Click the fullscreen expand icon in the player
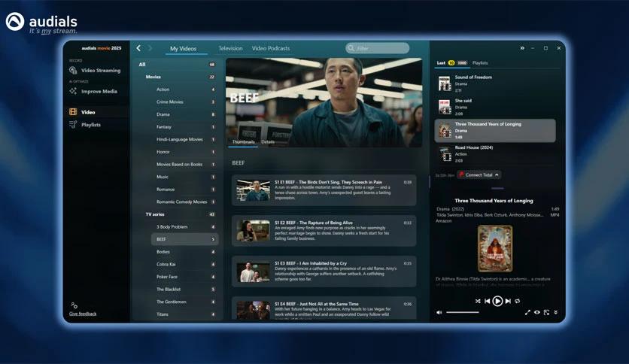This screenshot has height=364, width=629. (x=527, y=312)
